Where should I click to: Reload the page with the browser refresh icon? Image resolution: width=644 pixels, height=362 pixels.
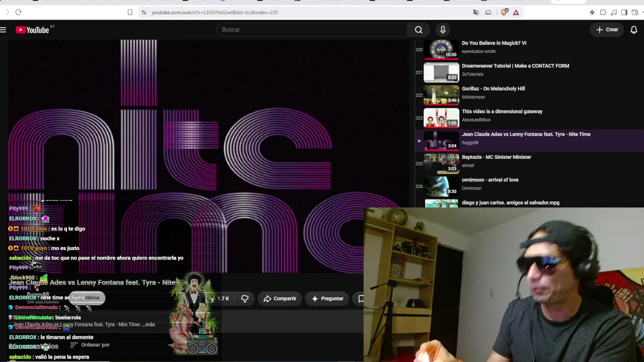(x=18, y=12)
